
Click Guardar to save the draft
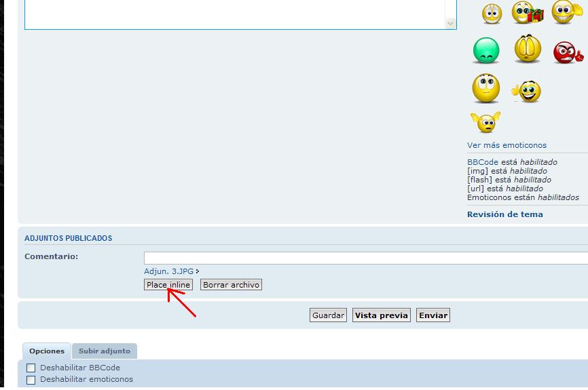pos(328,315)
